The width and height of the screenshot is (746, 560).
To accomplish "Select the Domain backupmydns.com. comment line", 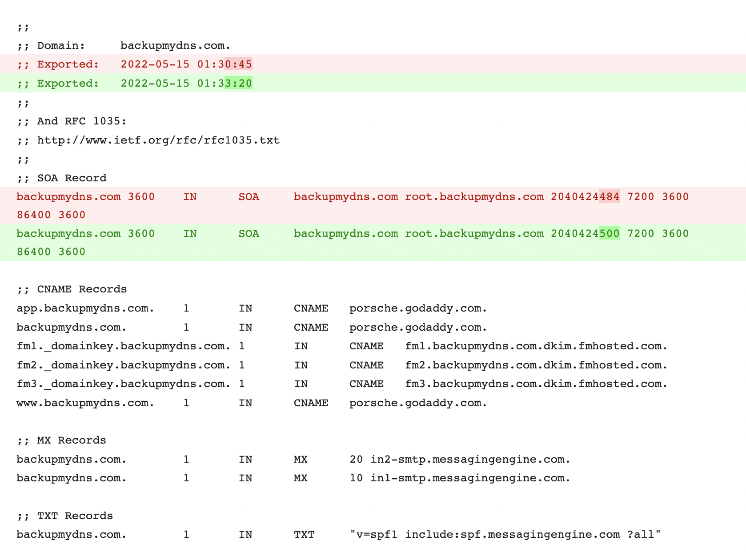I will coord(124,45).
